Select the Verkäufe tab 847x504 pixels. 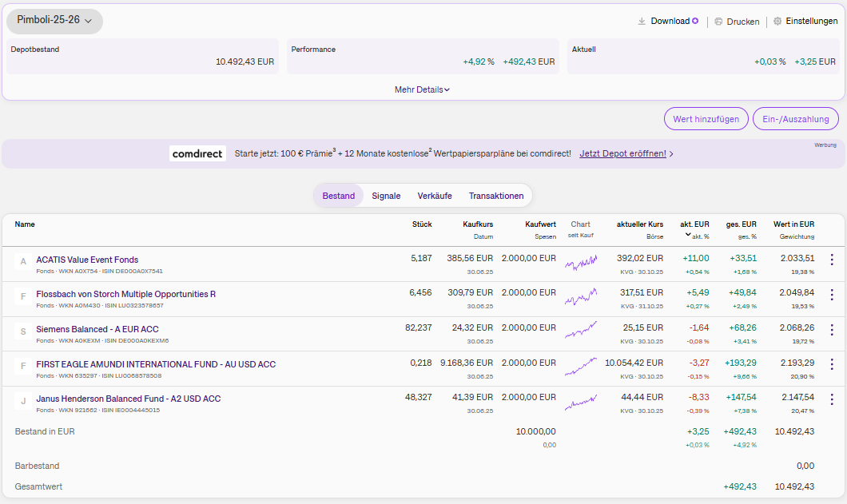coord(435,196)
